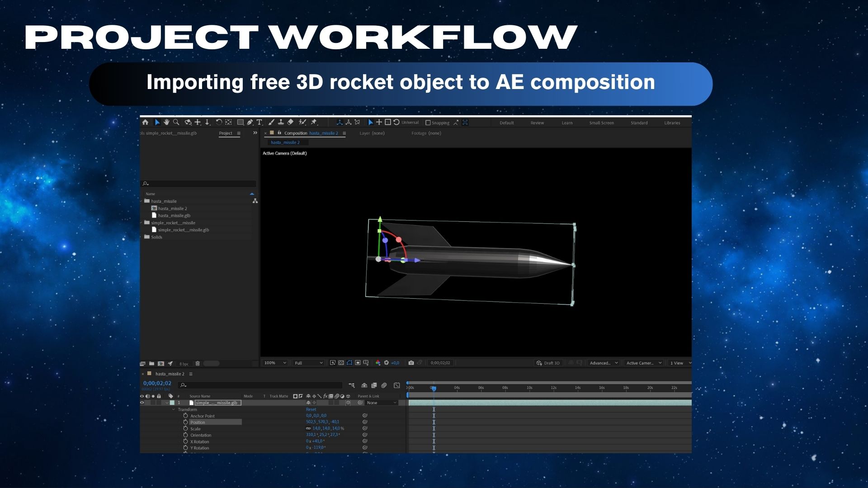Click the teal label color swatch of layer 1
Screen dimensions: 868x488
tap(172, 403)
